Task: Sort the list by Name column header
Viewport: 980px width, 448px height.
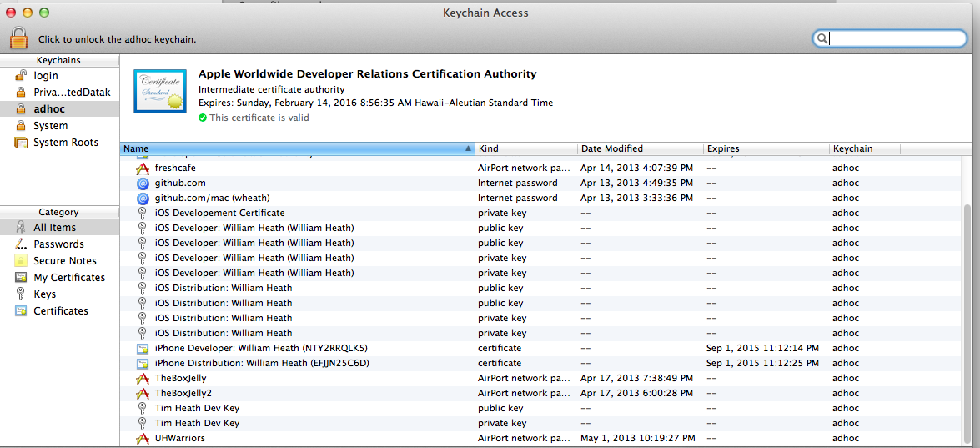Action: coord(297,148)
